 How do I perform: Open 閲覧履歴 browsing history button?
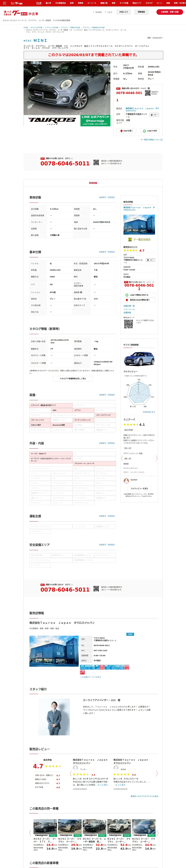coord(141,12)
